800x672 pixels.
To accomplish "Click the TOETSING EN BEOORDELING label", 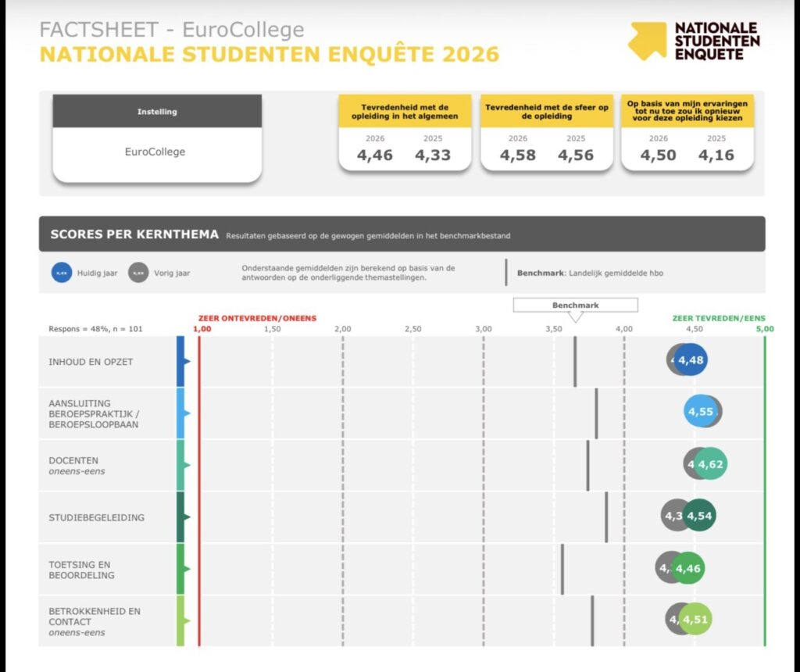I will pos(81,570).
